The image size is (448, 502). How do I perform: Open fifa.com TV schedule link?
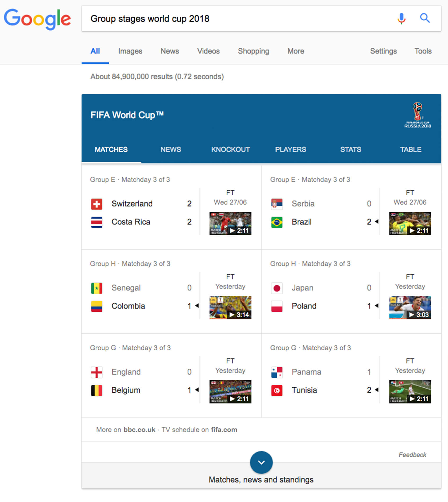[224, 430]
